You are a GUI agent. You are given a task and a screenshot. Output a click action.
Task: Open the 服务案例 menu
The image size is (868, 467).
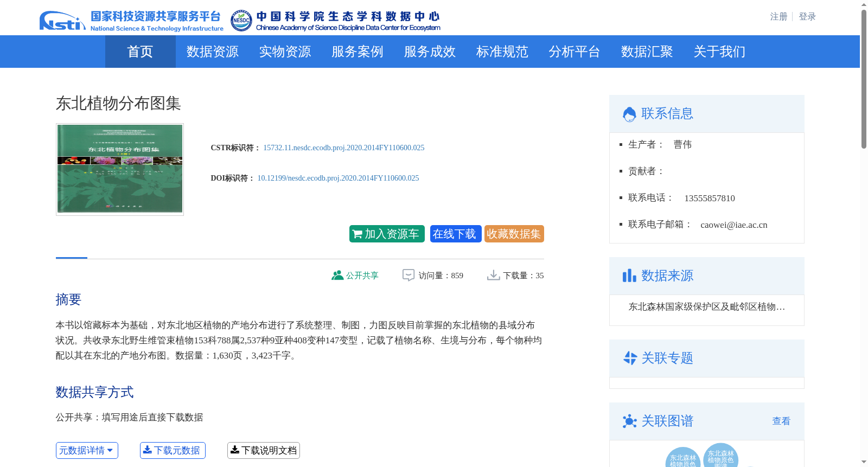[x=358, y=52]
